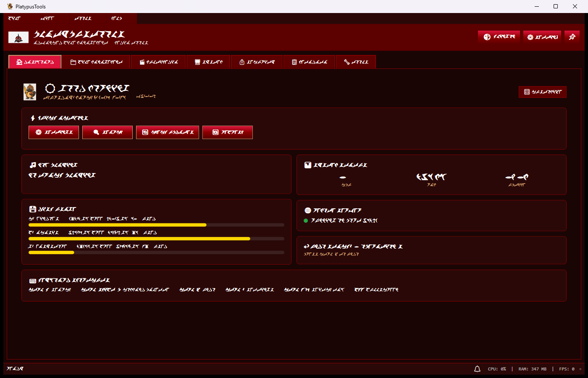Open the home icon tab
Viewport: 588px width, 378px height.
pyautogui.click(x=35, y=62)
